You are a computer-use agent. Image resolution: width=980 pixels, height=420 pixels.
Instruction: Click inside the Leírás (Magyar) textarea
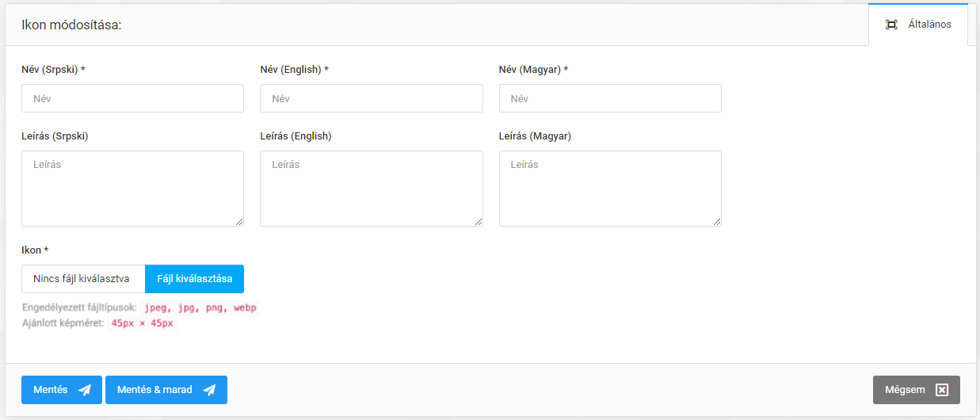pos(610,189)
